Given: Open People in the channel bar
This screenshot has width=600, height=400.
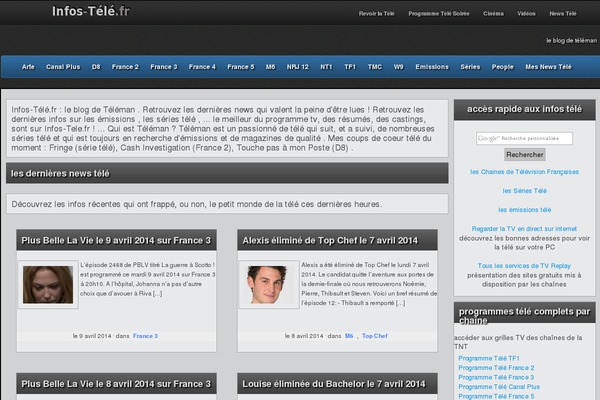Looking at the screenshot, I should 502,67.
